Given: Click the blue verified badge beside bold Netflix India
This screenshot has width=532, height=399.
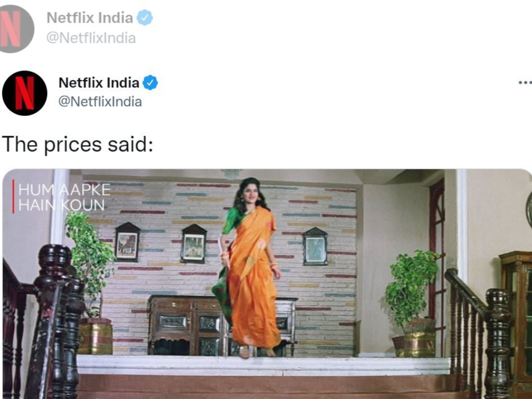Looking at the screenshot, I should pyautogui.click(x=150, y=82).
